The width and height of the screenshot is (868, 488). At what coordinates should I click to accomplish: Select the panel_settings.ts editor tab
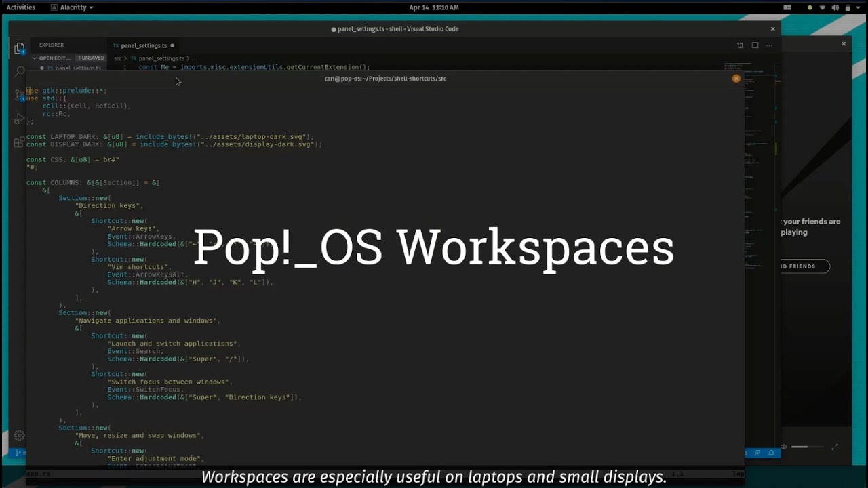pos(144,45)
